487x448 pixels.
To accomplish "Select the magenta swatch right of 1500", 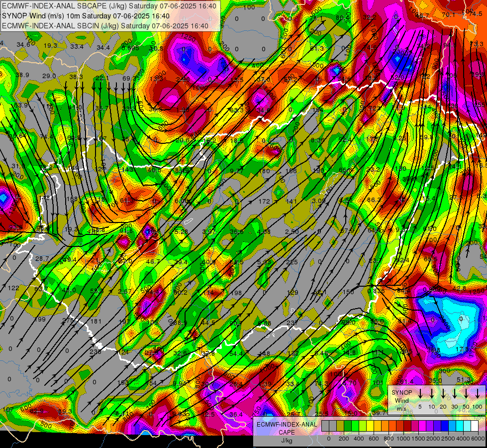I will click(x=422, y=426).
